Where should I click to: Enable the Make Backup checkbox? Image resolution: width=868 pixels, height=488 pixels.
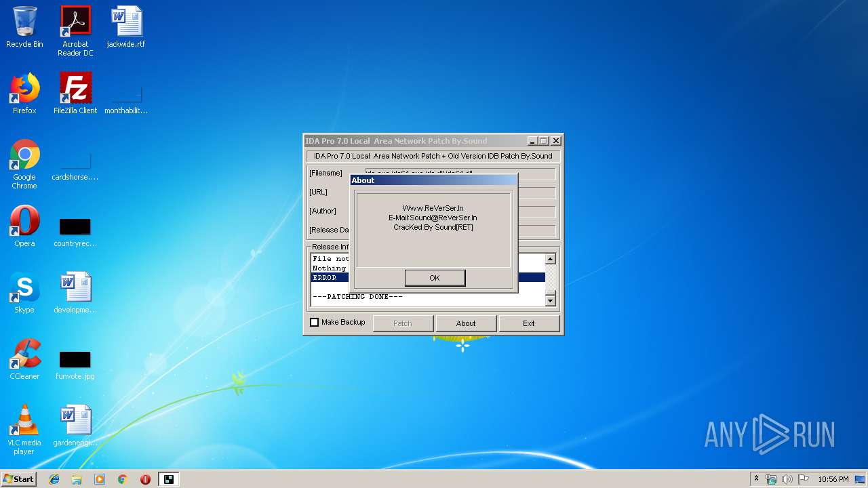tap(314, 323)
